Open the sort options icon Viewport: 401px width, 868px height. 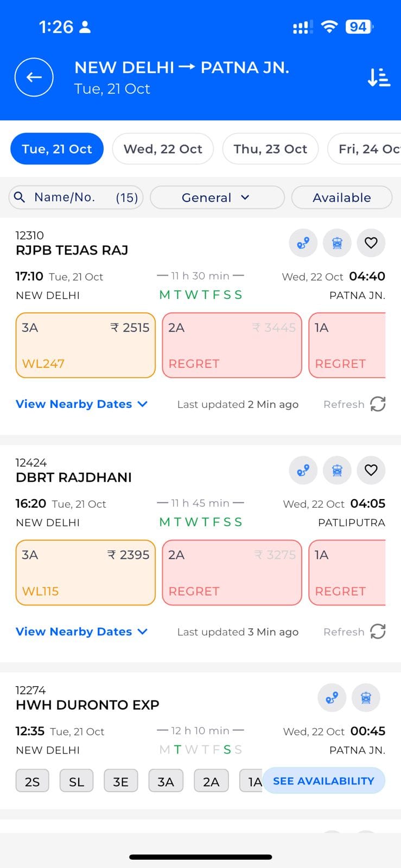tap(379, 77)
